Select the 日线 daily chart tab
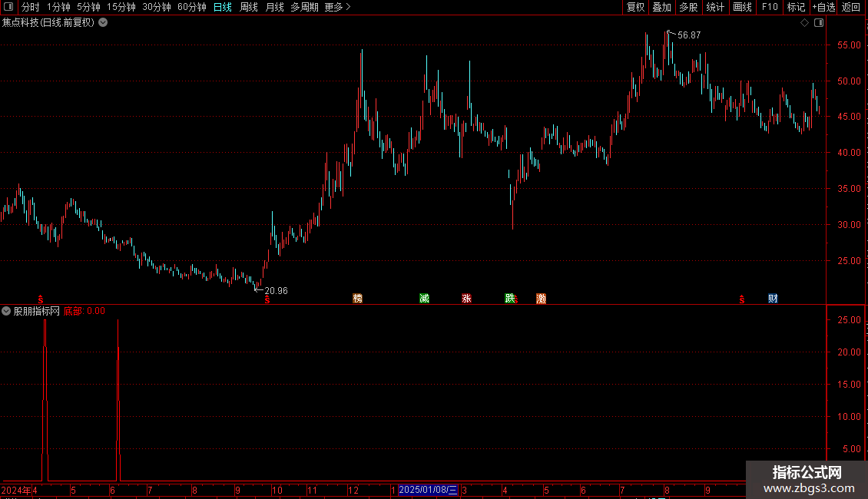868x499 pixels. pyautogui.click(x=223, y=7)
